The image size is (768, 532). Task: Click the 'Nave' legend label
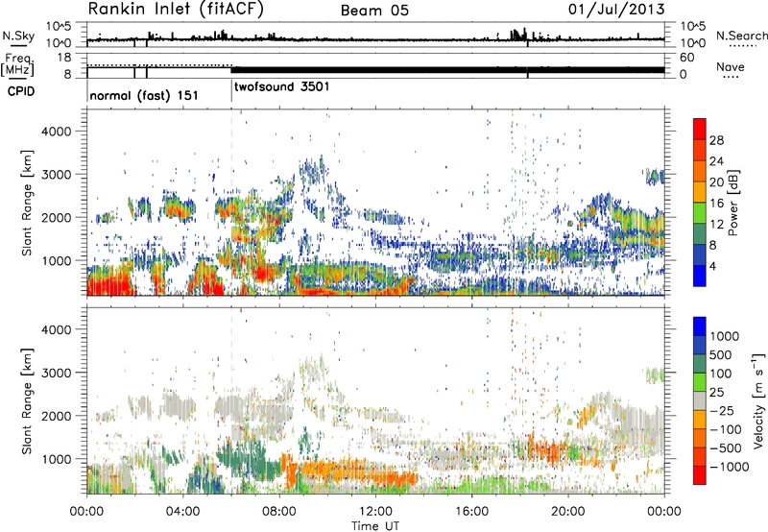tap(730, 66)
